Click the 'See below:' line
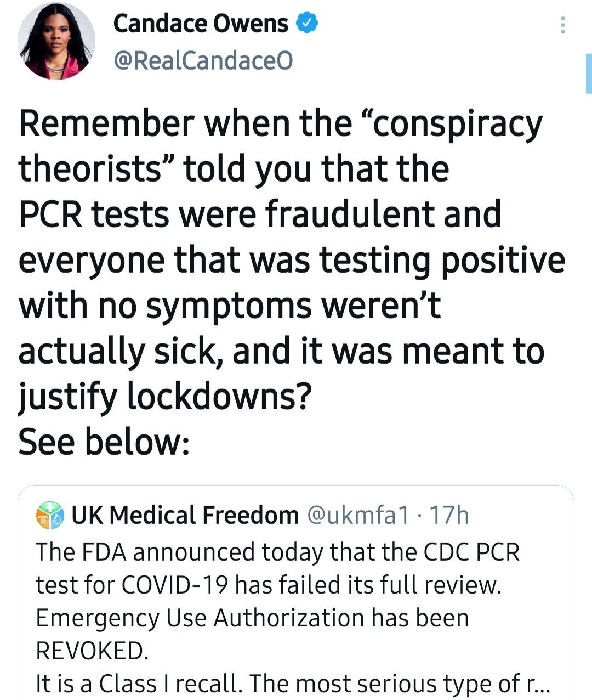This screenshot has width=592, height=700. coord(104,442)
